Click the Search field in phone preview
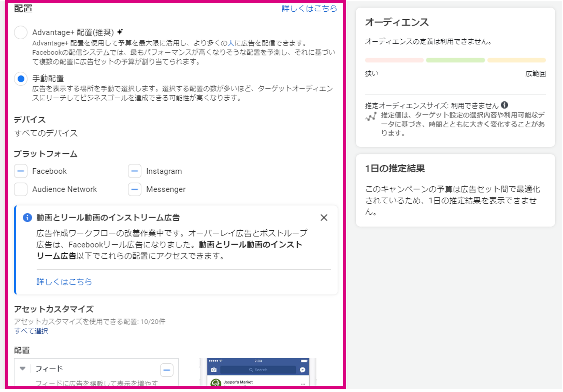This screenshot has height=392, width=563. coord(258,370)
